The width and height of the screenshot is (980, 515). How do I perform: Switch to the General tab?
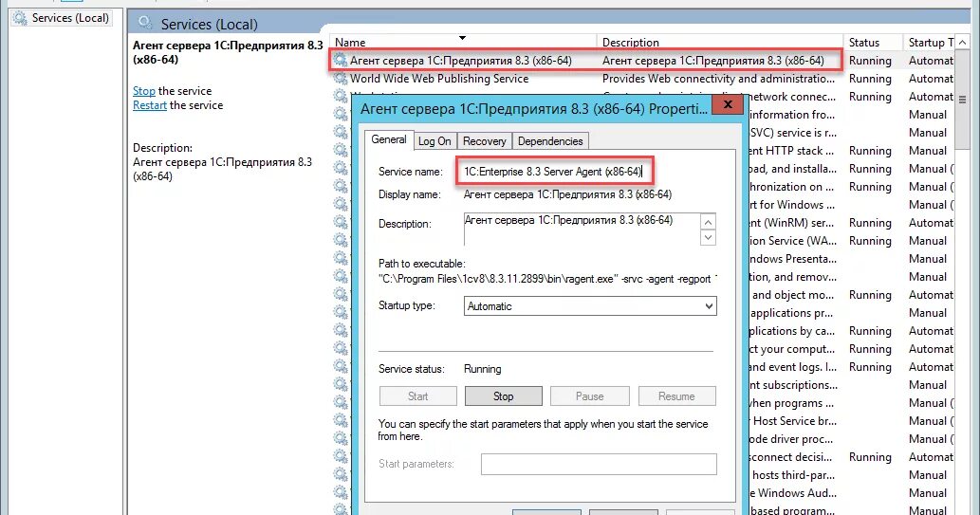tap(389, 140)
